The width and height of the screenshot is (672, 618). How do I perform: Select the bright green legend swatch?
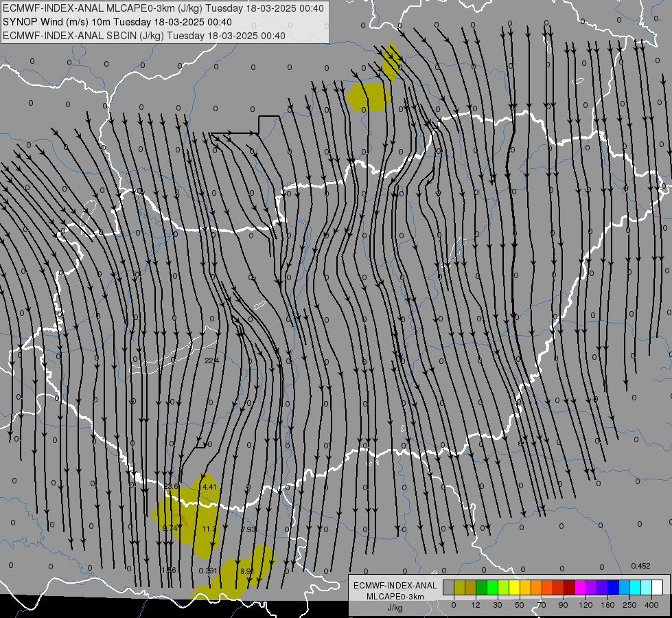492,587
